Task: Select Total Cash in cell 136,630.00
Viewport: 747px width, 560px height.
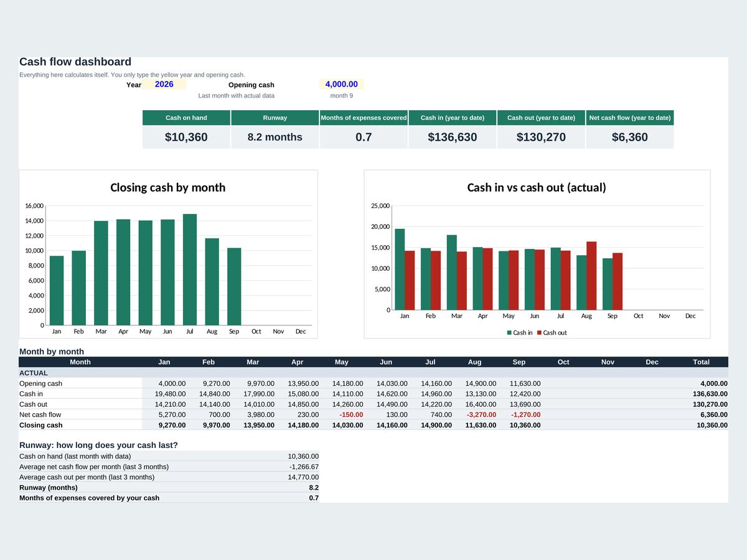Action: (x=701, y=394)
